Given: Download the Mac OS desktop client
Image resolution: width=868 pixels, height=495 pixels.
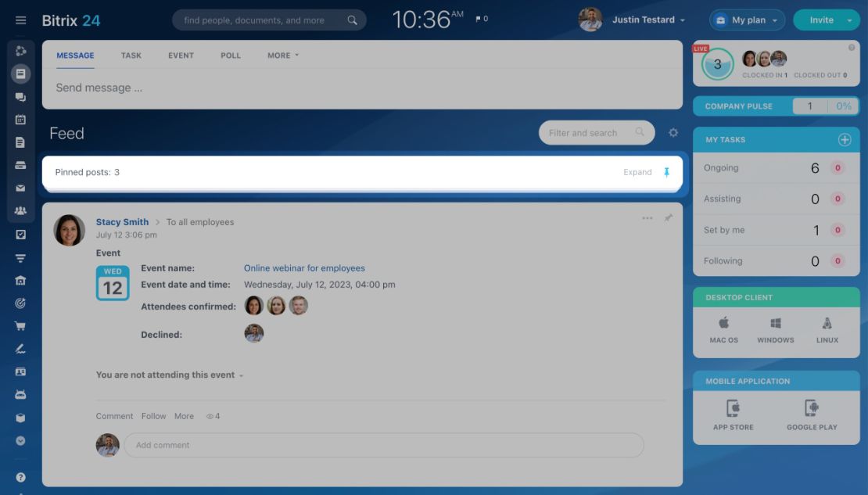Looking at the screenshot, I should pos(724,330).
